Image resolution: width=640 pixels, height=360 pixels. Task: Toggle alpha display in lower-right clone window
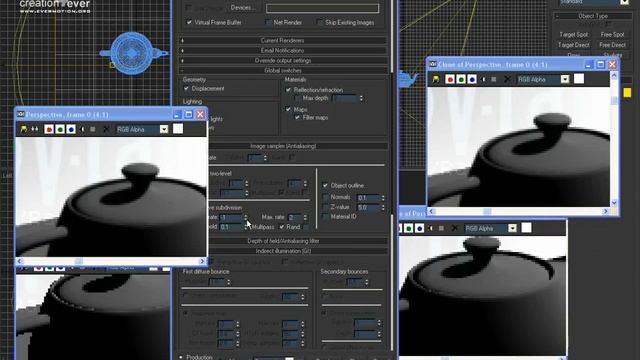(x=431, y=229)
